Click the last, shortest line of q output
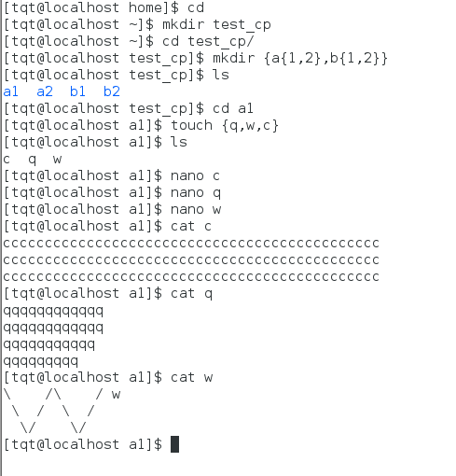Image resolution: width=456 pixels, height=476 pixels. (x=40, y=362)
